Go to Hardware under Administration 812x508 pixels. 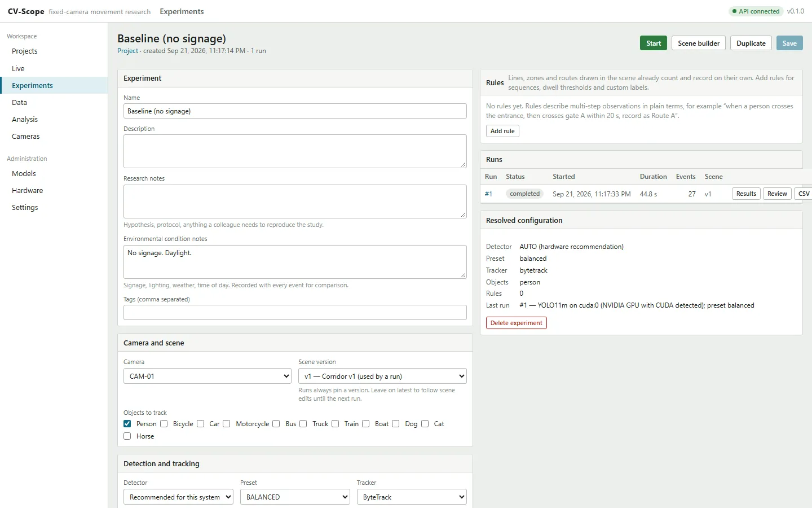[54, 190]
